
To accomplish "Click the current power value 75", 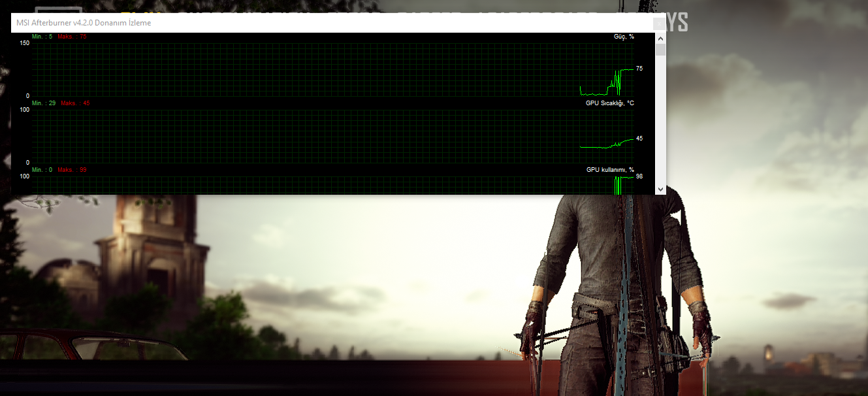I will coord(639,69).
